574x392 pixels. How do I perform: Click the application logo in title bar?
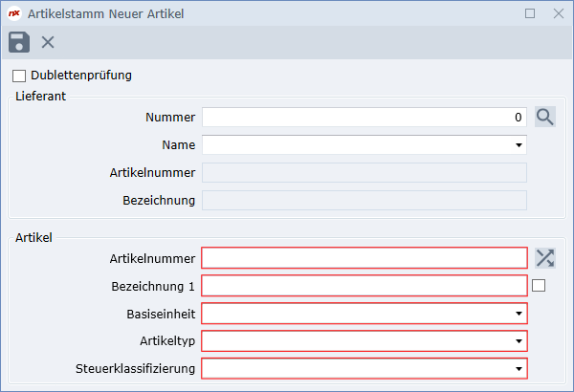click(x=14, y=13)
